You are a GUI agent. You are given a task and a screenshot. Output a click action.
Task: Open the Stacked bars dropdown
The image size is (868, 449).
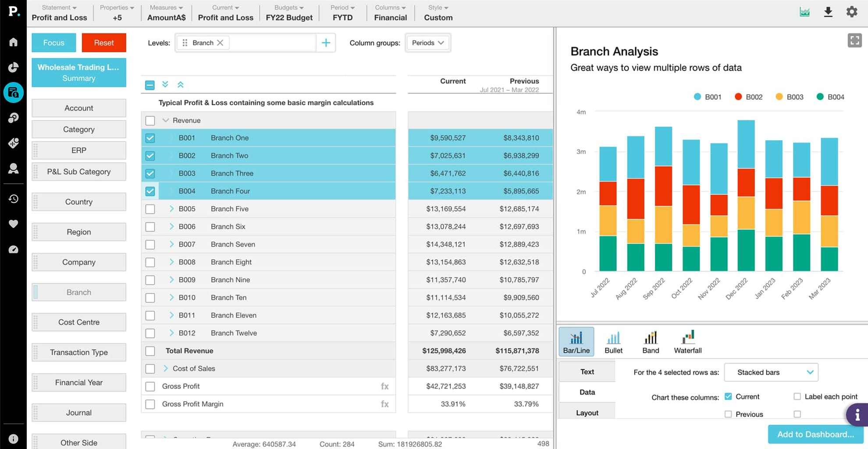tap(771, 372)
